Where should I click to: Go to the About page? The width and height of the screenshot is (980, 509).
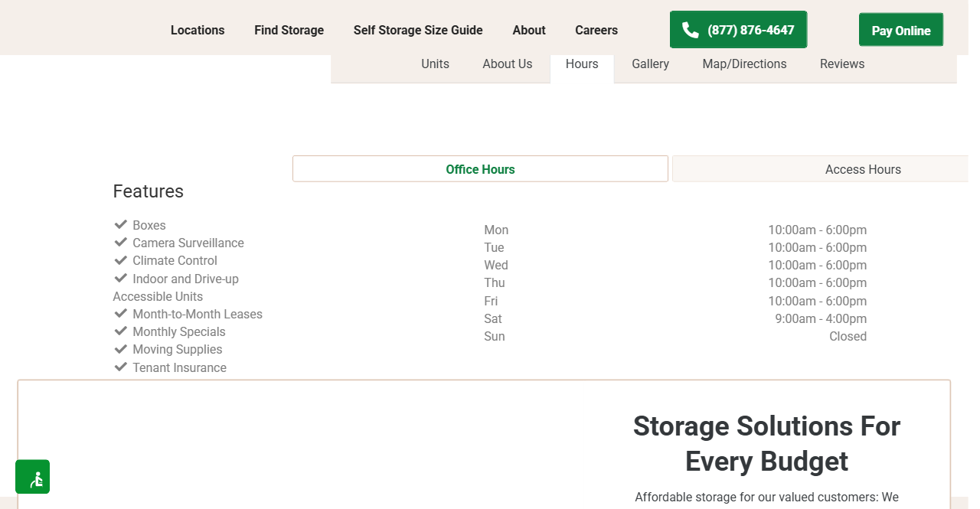coord(529,31)
